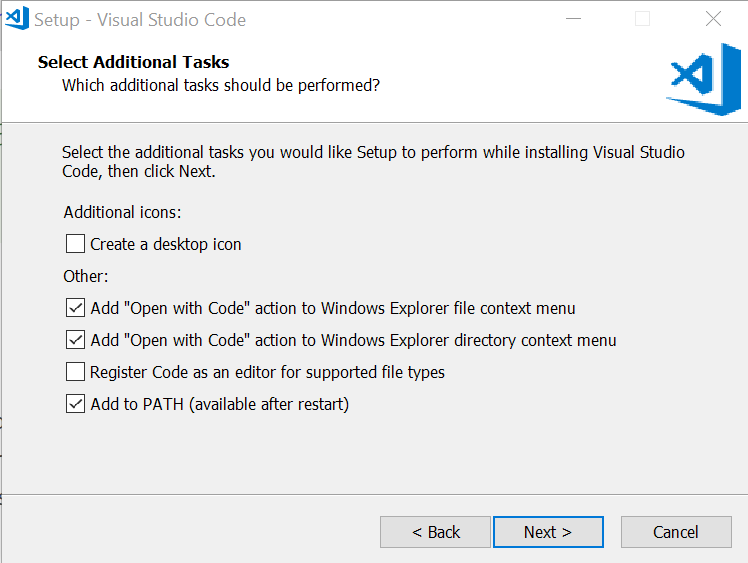Click the 'Add to PATH (available after restart)' label text
Screen dimensions: 748x563
(x=219, y=404)
